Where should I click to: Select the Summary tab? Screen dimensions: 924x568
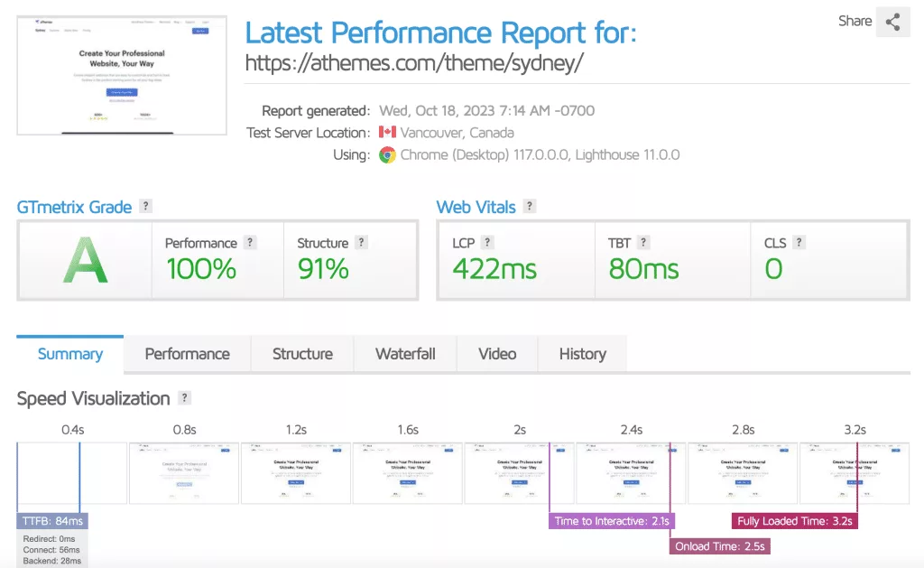pos(70,354)
